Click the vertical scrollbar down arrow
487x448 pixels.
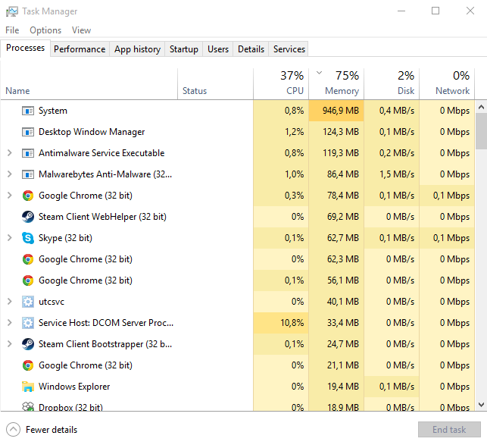(x=481, y=406)
